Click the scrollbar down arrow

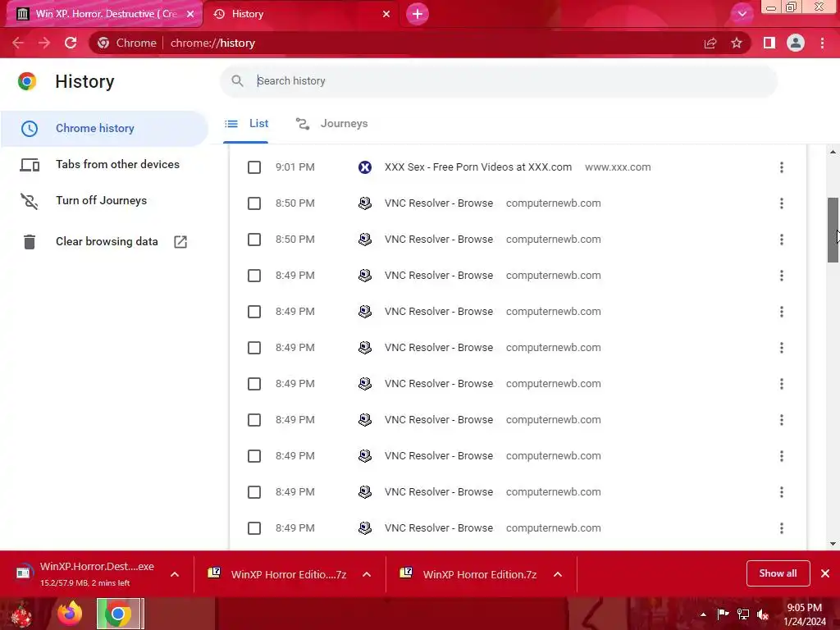pyautogui.click(x=833, y=544)
